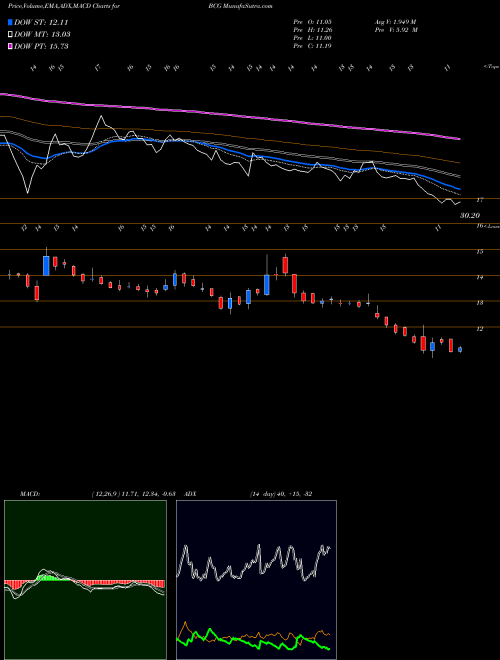Viewport: 500px width, 660px height.
Task: Select the DOW ST: 12.11 legend label
Action: coord(41,23)
